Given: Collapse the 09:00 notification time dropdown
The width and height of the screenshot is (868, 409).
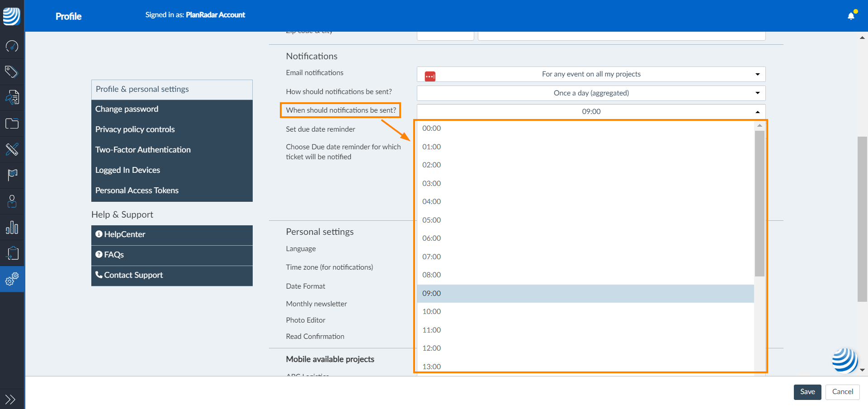Looking at the screenshot, I should coord(591,112).
